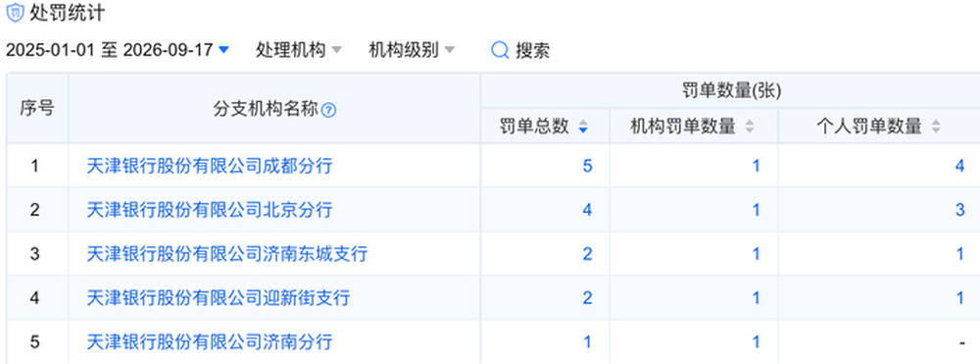
Task: Click 个人罚单数量 3 for 北京分行
Action: coord(960,210)
